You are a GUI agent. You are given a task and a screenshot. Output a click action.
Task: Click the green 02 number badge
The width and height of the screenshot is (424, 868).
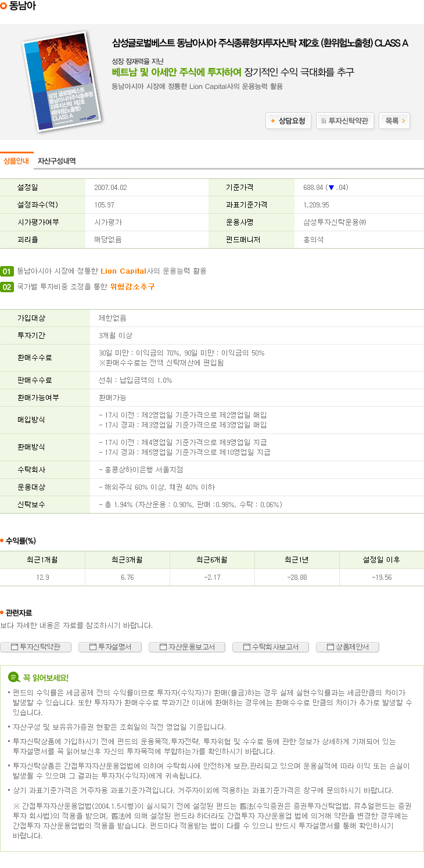coord(7,287)
